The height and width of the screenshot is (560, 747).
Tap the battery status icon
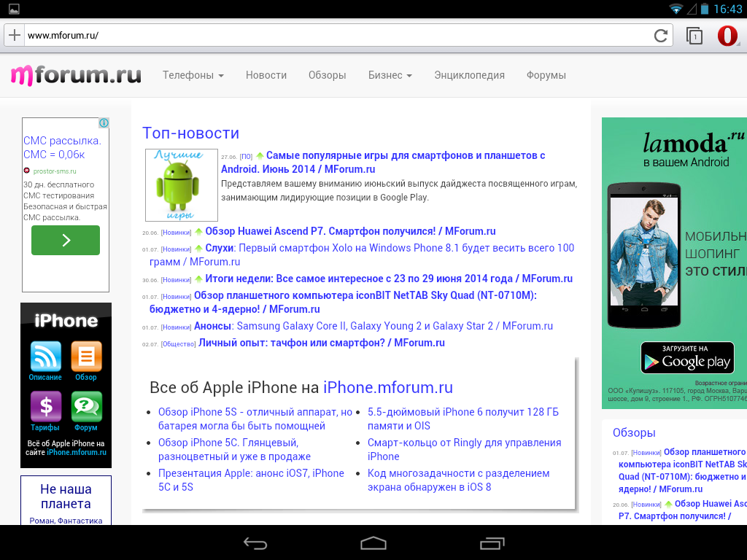pyautogui.click(x=705, y=9)
